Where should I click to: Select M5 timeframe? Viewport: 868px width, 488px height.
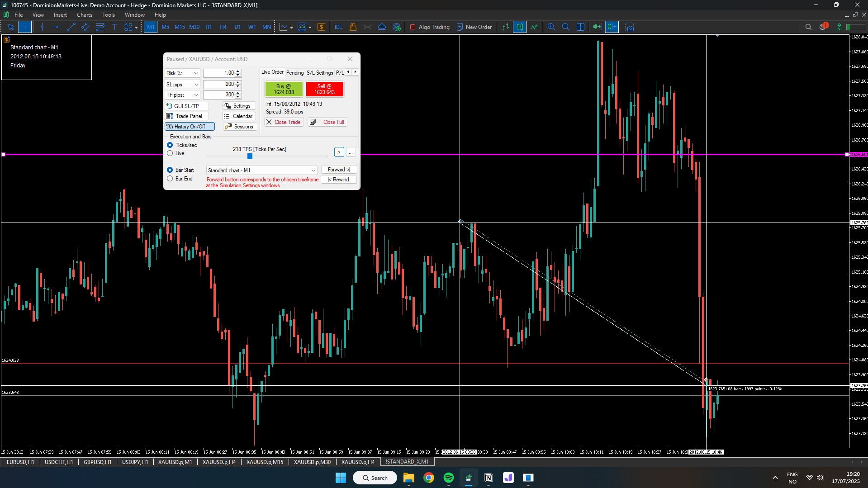coord(165,27)
